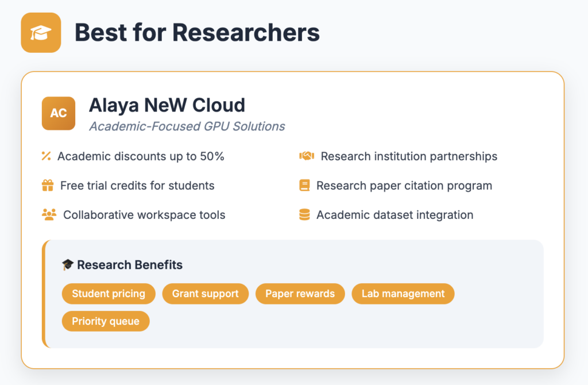Click the handshake partnerships icon
588x385 pixels.
307,156
